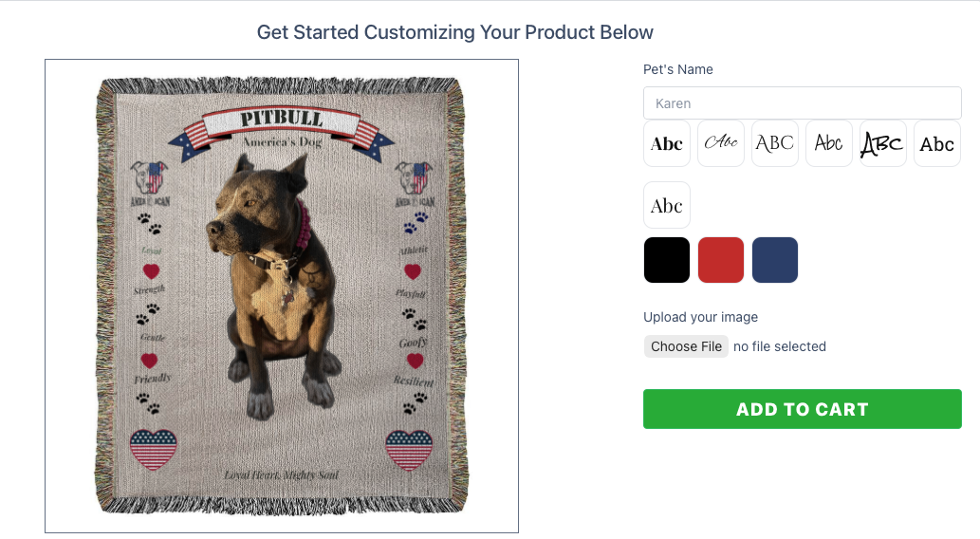
Task: Select the black text color swatch
Action: tap(667, 260)
